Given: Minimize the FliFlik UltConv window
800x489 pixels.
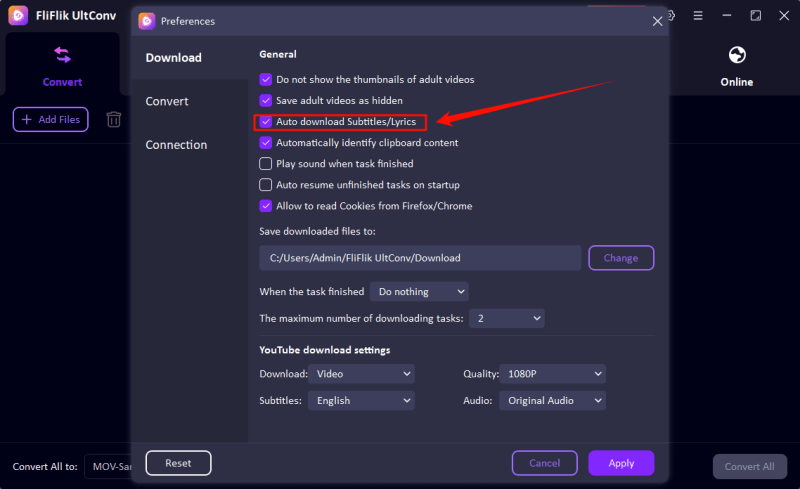Looking at the screenshot, I should (727, 16).
